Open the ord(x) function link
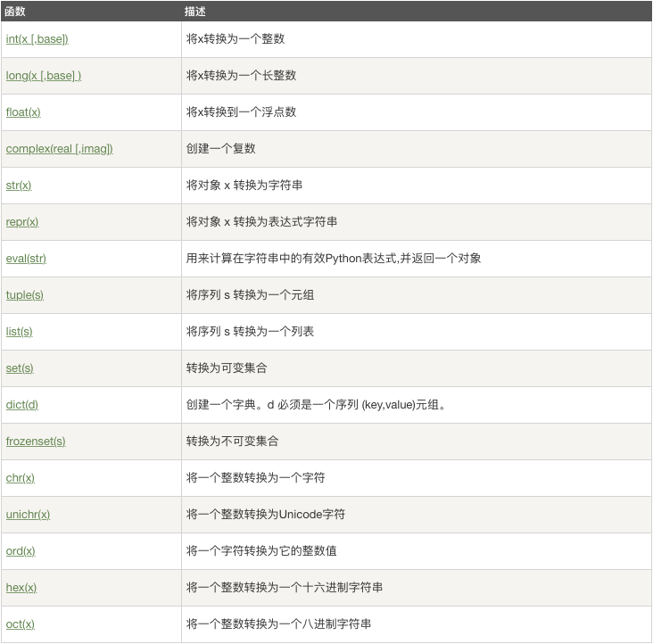Screen dimensions: 653x644 tap(21, 551)
